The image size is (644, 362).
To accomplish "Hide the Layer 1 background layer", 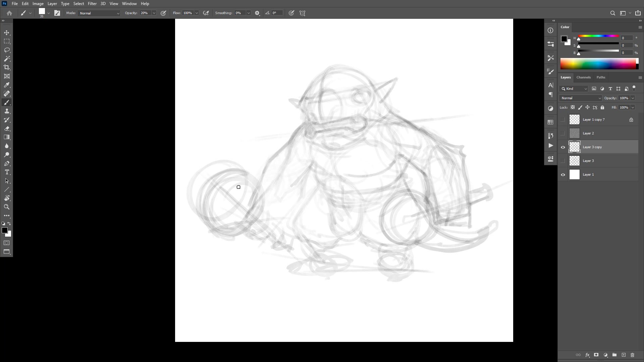I will tap(563, 175).
